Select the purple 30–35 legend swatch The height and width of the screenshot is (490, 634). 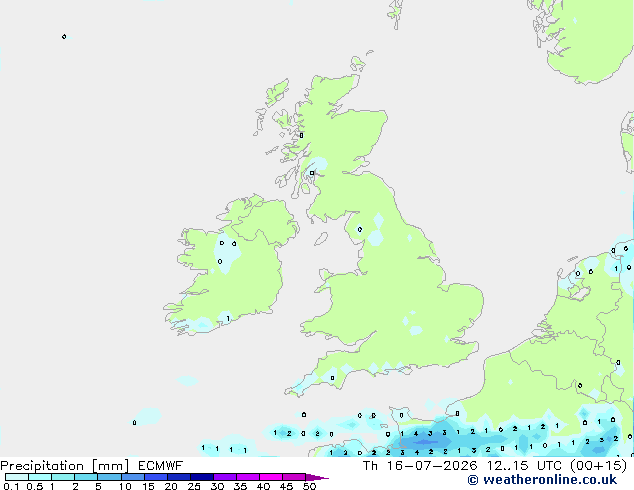225,477
